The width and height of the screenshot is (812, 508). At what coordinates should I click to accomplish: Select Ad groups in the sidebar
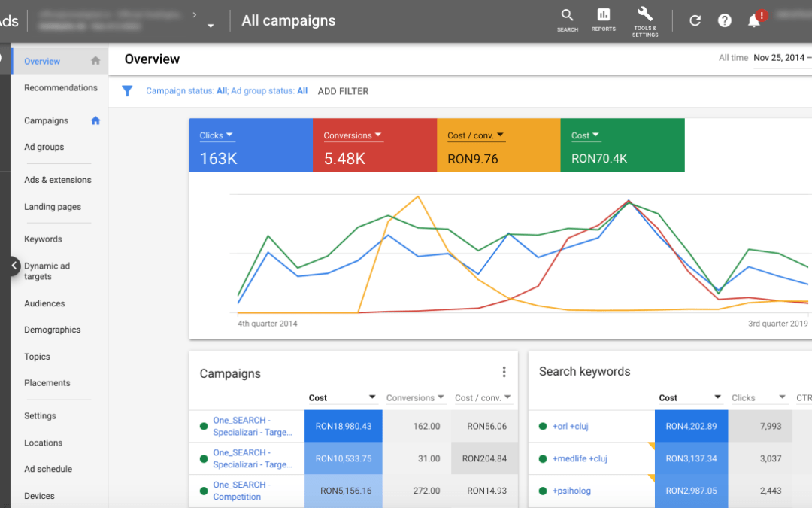pyautogui.click(x=44, y=148)
